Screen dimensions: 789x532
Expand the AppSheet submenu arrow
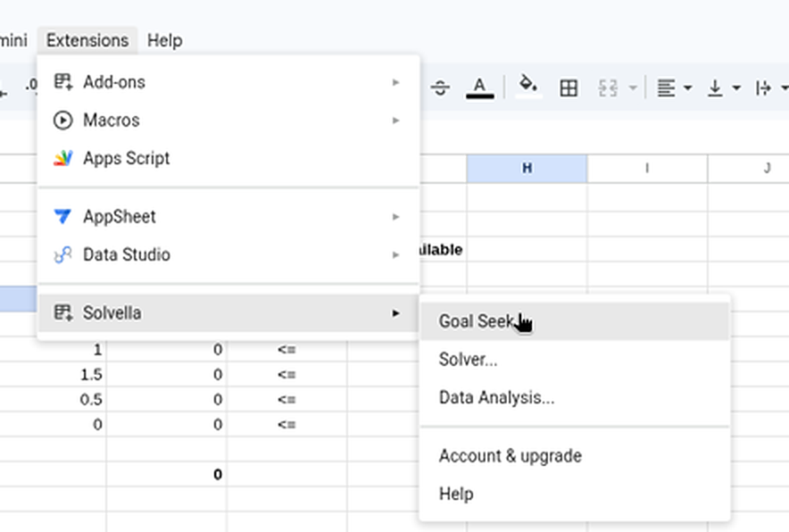tap(396, 216)
